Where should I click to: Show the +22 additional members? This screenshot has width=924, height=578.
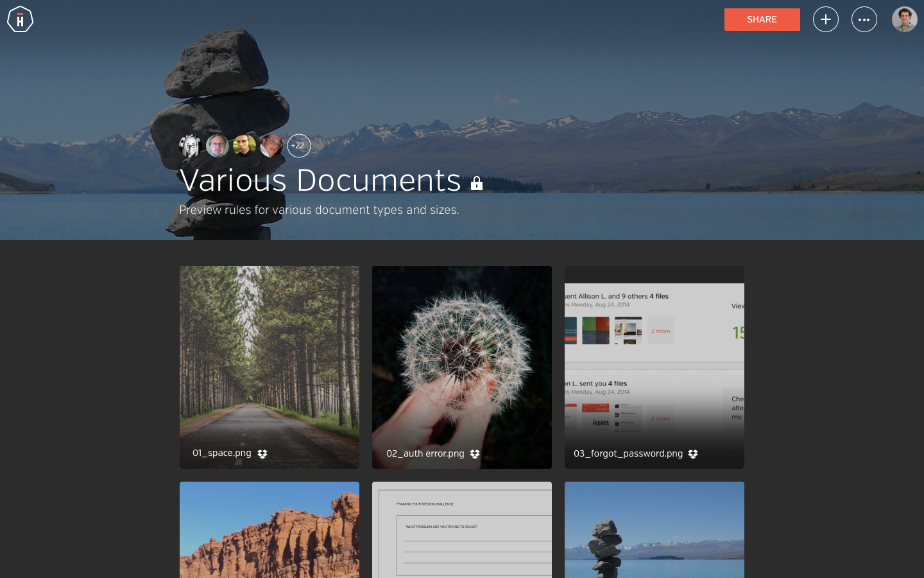(298, 146)
